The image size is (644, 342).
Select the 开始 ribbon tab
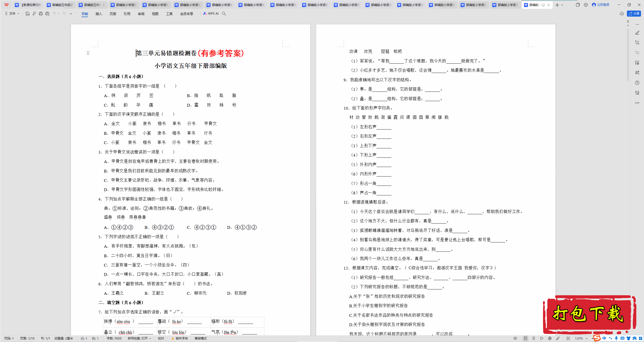click(x=85, y=14)
